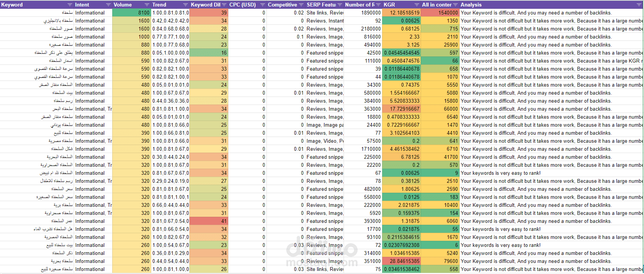The image size is (644, 274).
Task: Select the allintitle cell 10400
Action: click(x=440, y=205)
